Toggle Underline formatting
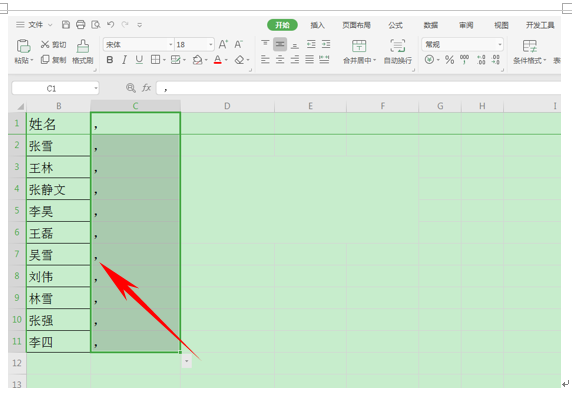Screen dimensions: 572x395 coord(139,60)
